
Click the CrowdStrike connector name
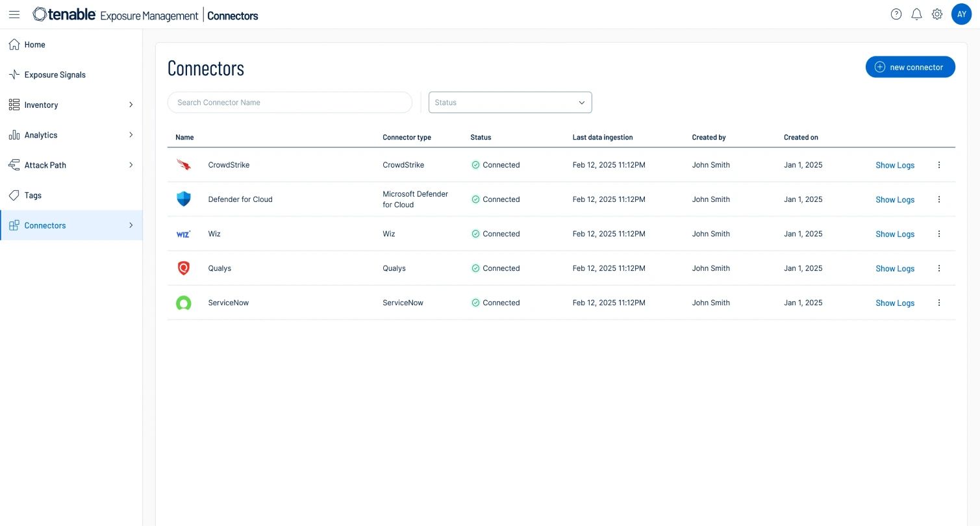tap(229, 165)
